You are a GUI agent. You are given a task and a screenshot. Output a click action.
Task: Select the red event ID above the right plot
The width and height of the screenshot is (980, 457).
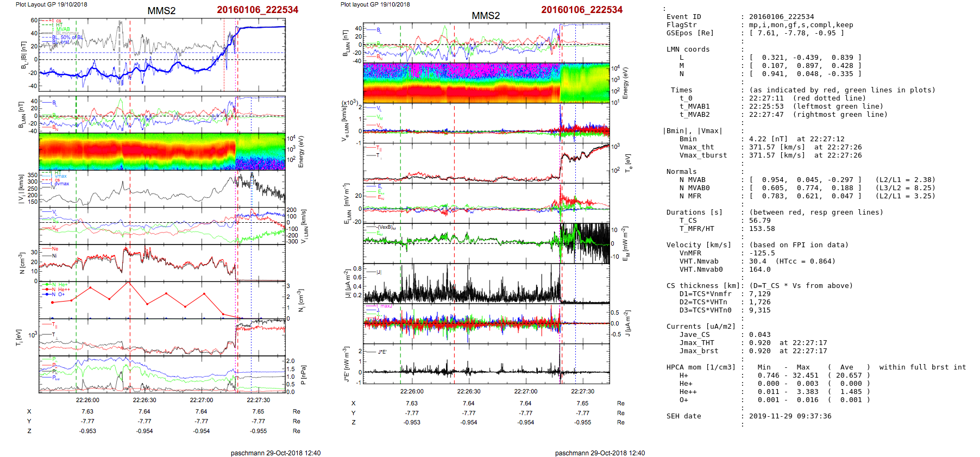[x=581, y=10]
